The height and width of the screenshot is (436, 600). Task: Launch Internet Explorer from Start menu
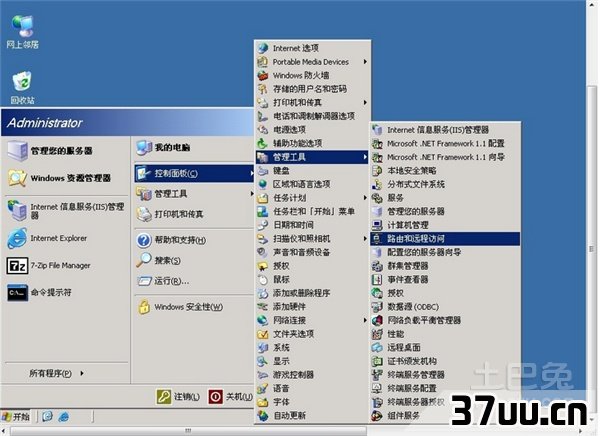click(47, 238)
